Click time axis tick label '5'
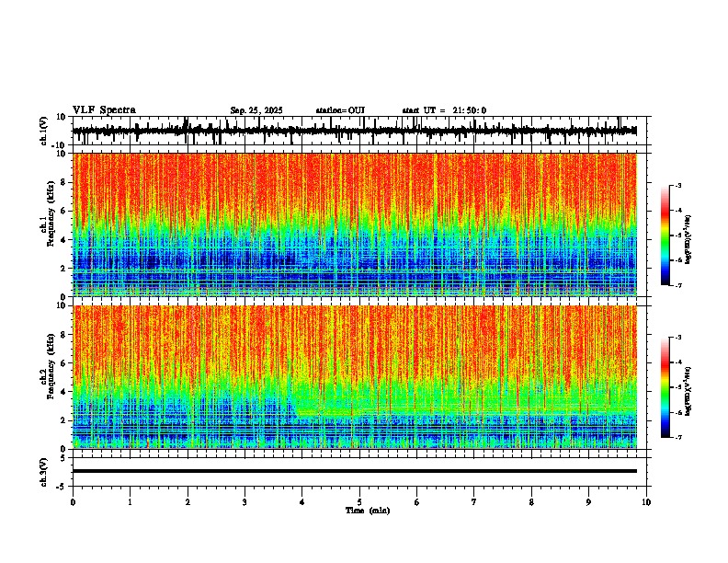This screenshot has height=563, width=728. tap(359, 502)
